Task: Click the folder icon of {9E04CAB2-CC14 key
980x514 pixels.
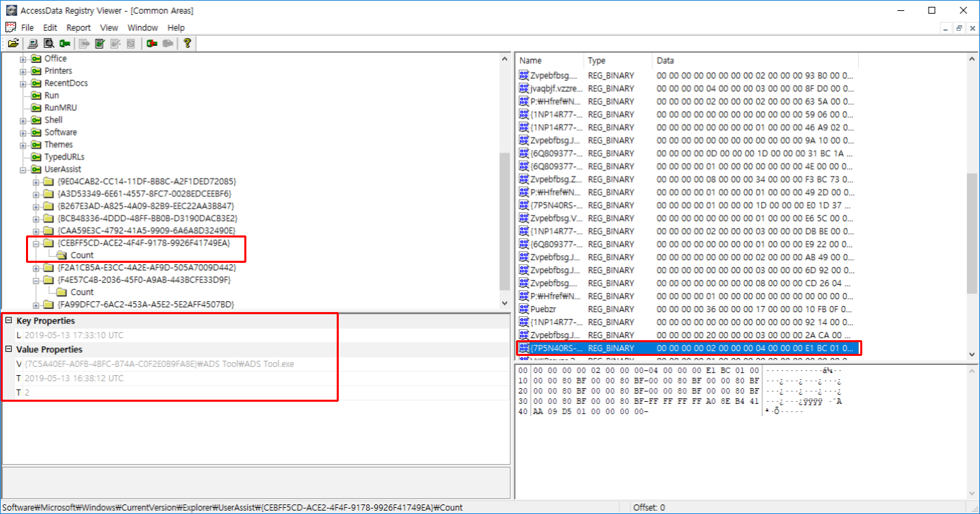Action: pos(49,182)
